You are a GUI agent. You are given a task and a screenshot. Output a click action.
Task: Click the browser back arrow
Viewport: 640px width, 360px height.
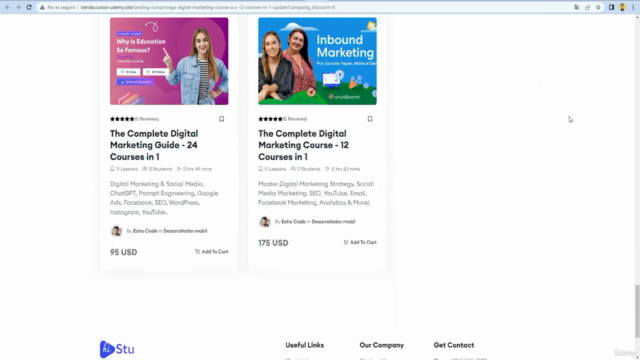7,7
